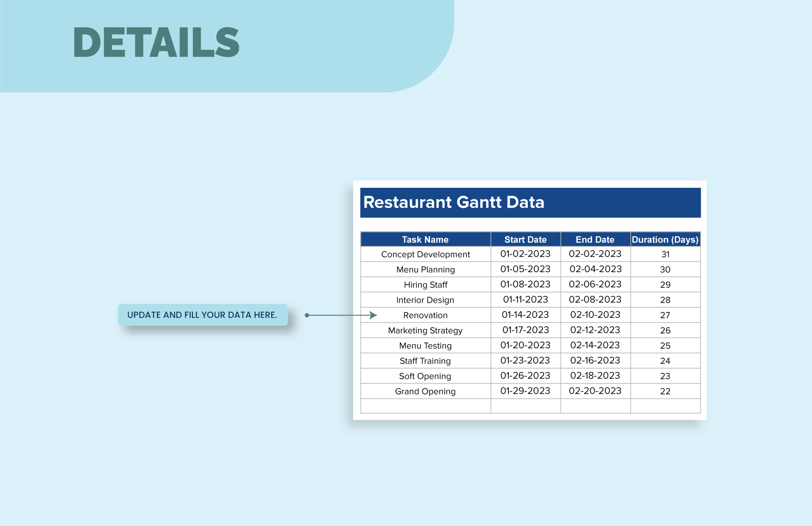This screenshot has height=526, width=812.
Task: Select the Staff Training cell
Action: point(425,361)
